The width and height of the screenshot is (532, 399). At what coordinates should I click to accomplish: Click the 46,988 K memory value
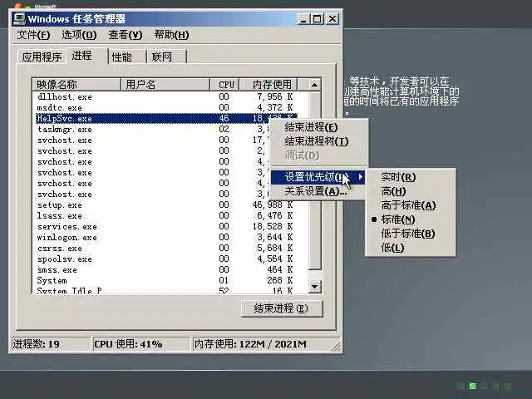click(273, 205)
